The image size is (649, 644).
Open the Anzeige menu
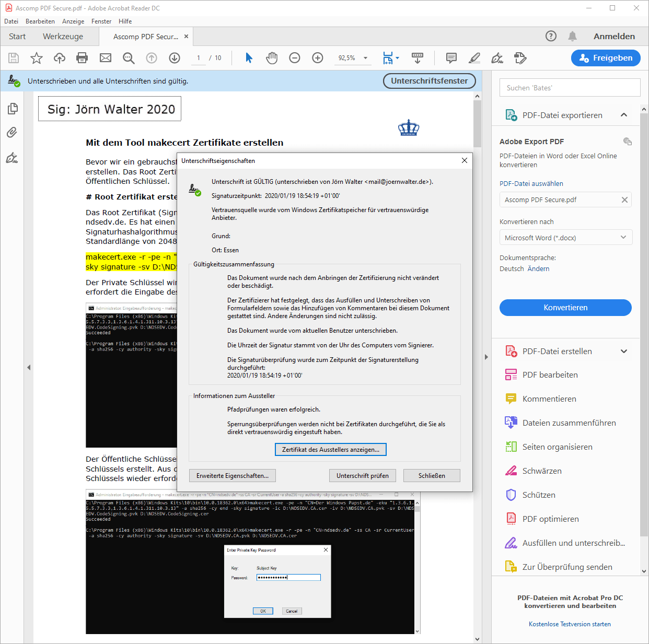(73, 21)
